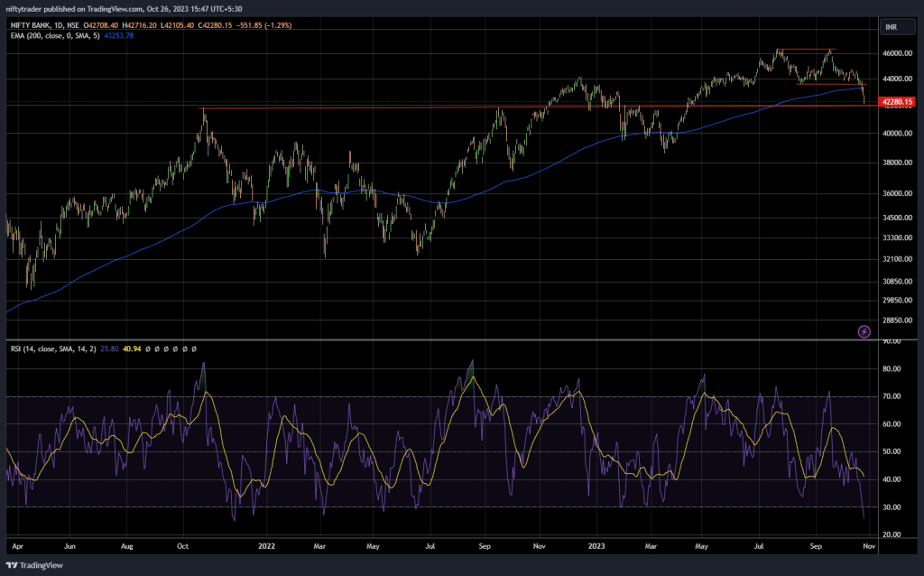Image resolution: width=924 pixels, height=576 pixels.
Task: Click the Jun label on the time axis
Action: tap(69, 546)
